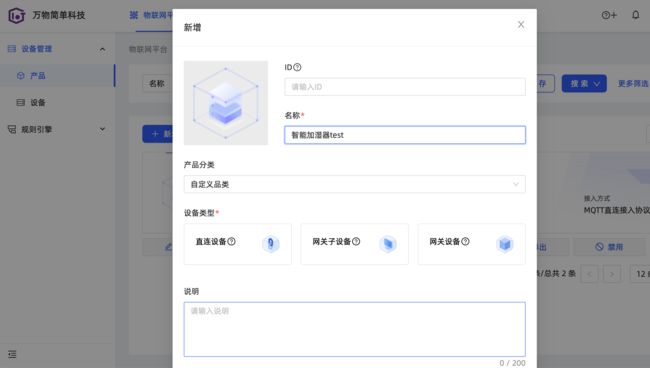The width and height of the screenshot is (650, 368).
Task: Click the 说明 description textarea
Action: pos(354,329)
